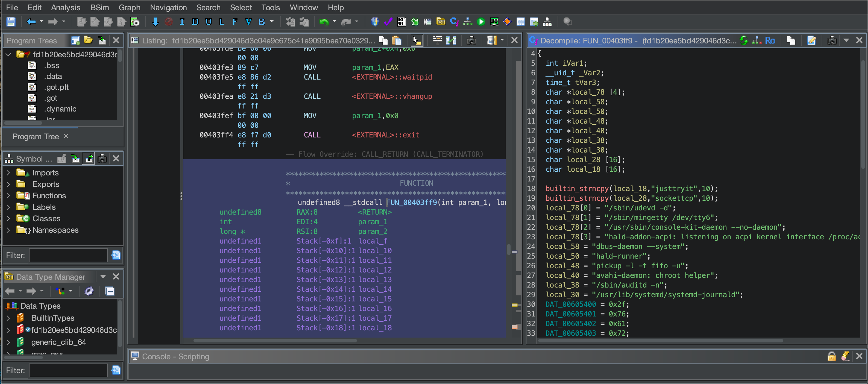
Task: Open the Bytes viewer (1001) icon
Action: coord(402,22)
